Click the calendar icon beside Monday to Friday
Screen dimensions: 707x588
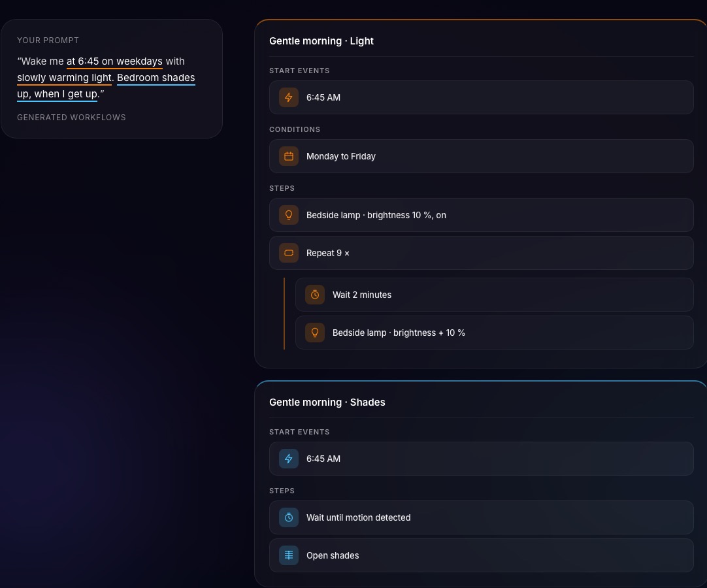tap(289, 156)
